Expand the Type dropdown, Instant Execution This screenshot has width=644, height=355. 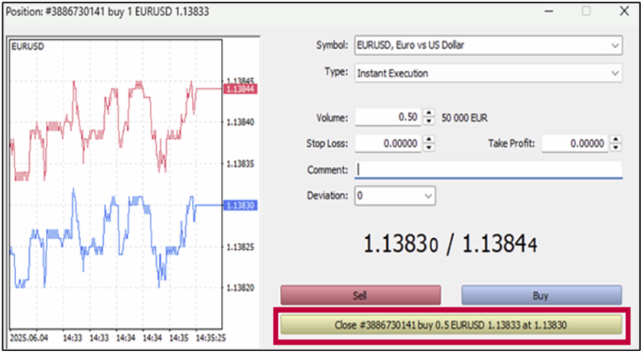(488, 73)
